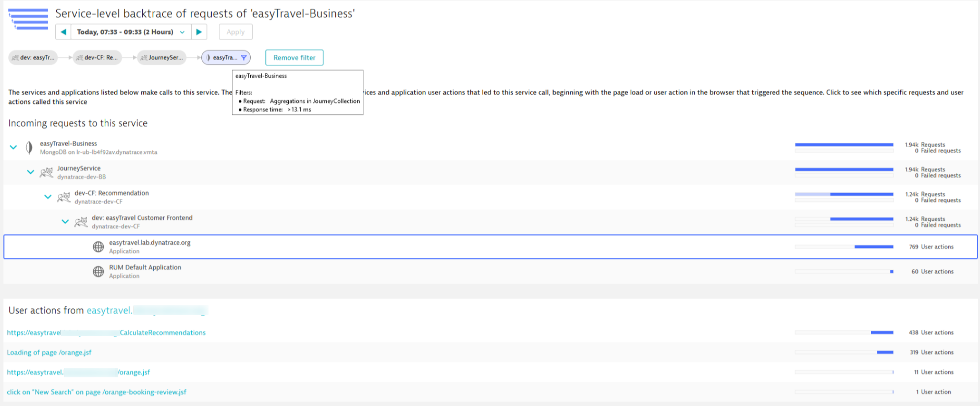Select easyTravel-Business service name
The image size is (980, 406).
[68, 144]
